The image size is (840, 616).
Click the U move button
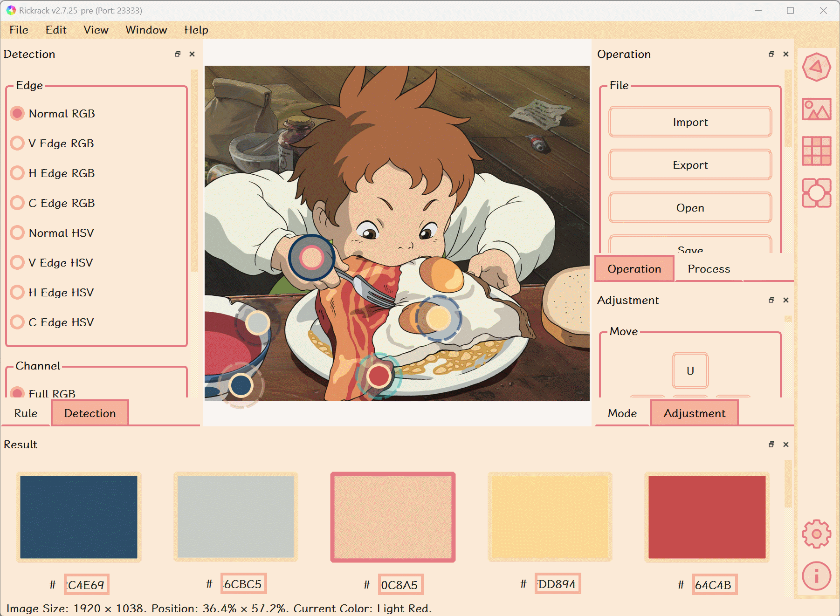(690, 371)
